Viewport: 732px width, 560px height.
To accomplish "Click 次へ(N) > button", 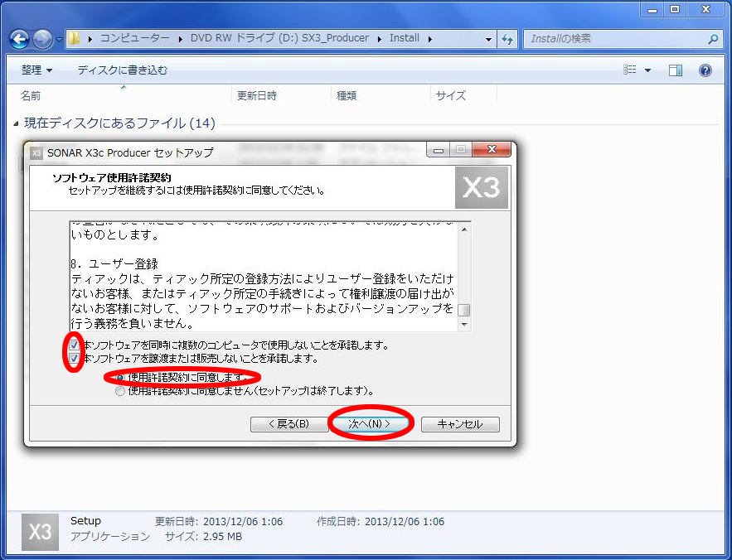I will 370,424.
